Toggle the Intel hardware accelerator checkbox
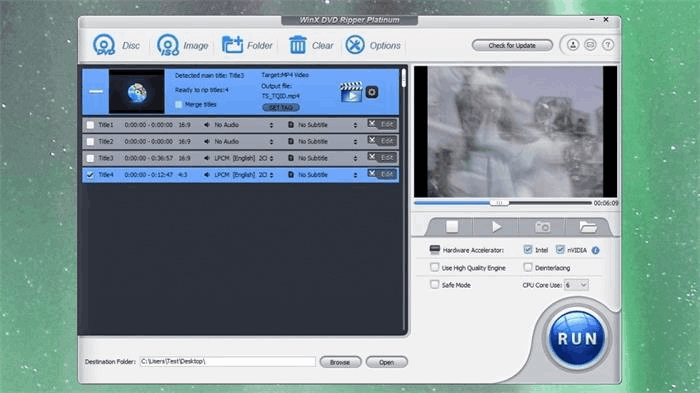This screenshot has width=700, height=393. click(528, 250)
